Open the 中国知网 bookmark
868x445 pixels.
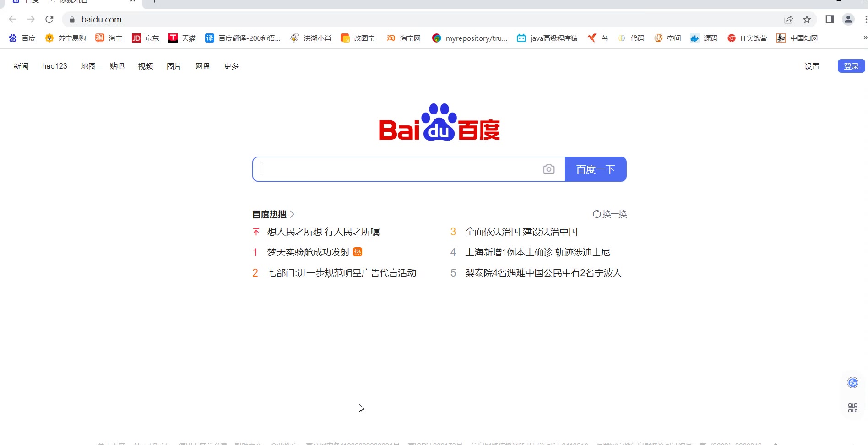coord(797,38)
